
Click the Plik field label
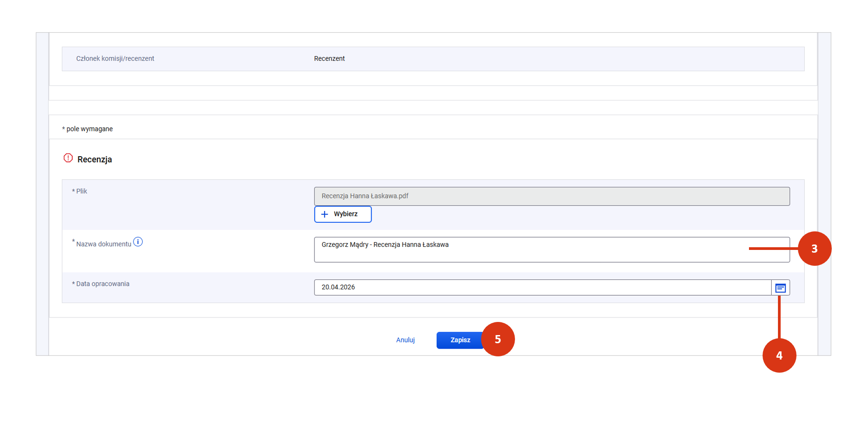[81, 191]
